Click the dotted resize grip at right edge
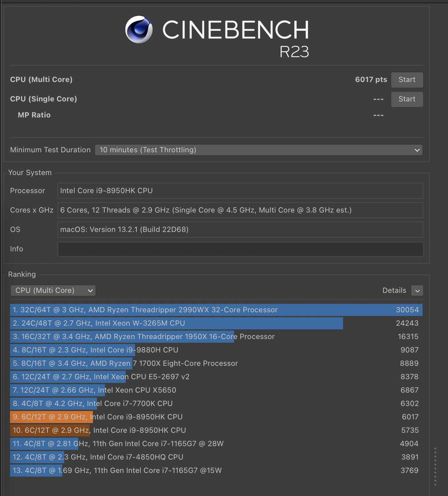Screen dimensions: 448x496 (435, 467)
